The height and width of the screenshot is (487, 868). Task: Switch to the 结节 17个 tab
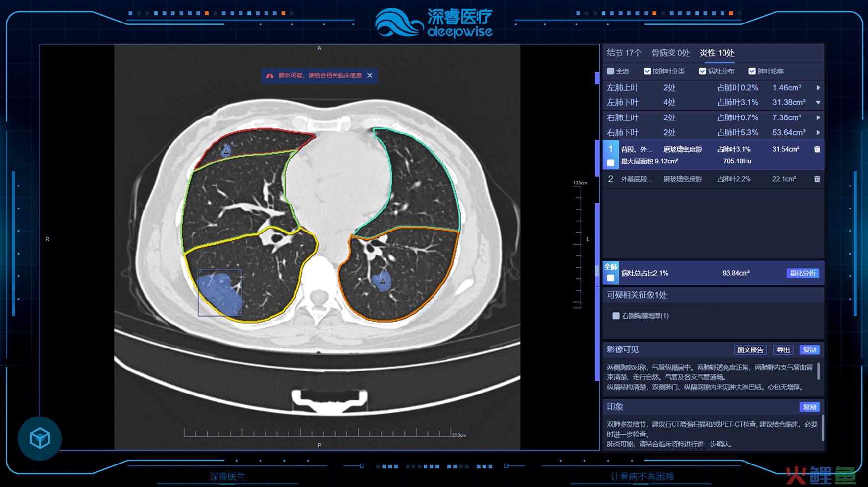coord(624,53)
